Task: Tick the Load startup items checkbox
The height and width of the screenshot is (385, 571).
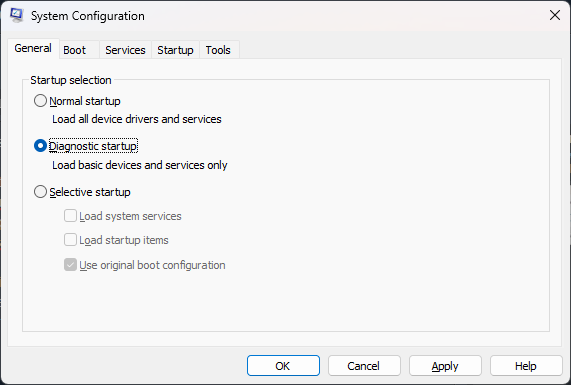Action: 70,240
